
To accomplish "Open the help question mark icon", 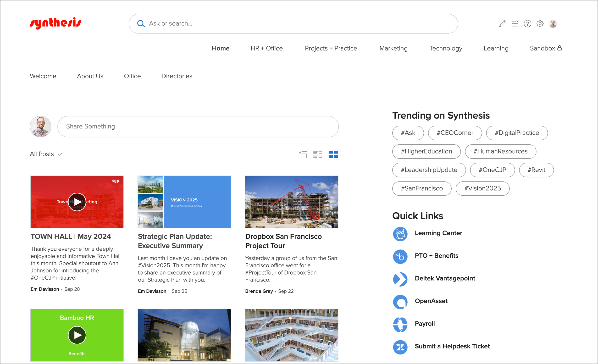I will (x=527, y=23).
